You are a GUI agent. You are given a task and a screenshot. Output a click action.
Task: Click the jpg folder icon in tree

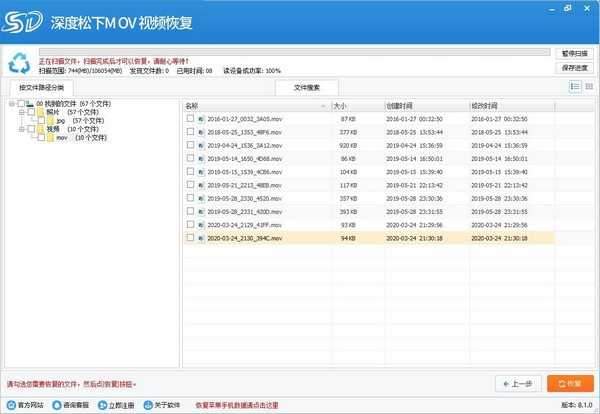tap(51, 121)
